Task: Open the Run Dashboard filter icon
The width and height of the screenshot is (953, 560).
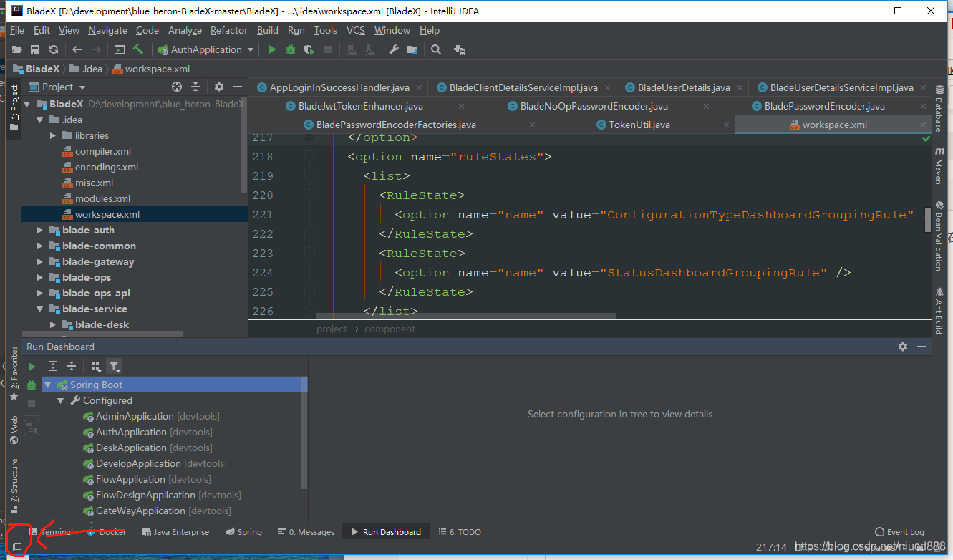Action: coord(115,367)
